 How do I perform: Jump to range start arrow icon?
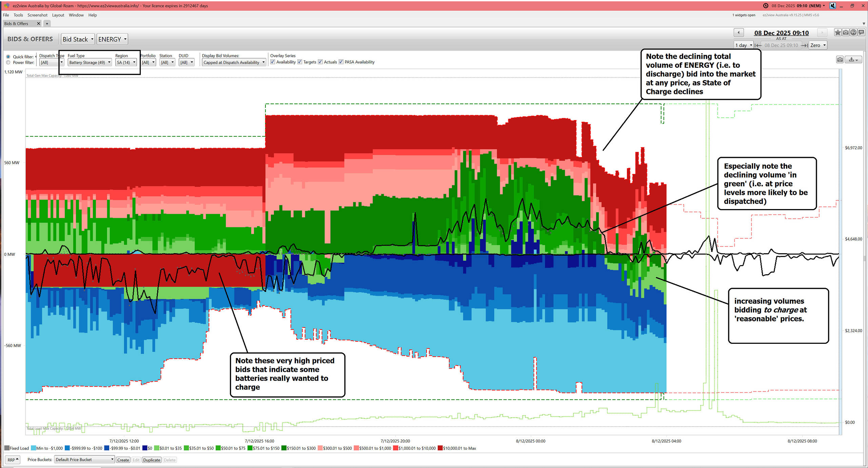(758, 45)
